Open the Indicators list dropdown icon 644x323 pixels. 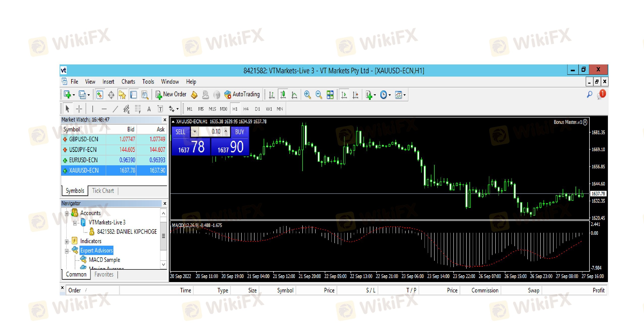coord(370,95)
